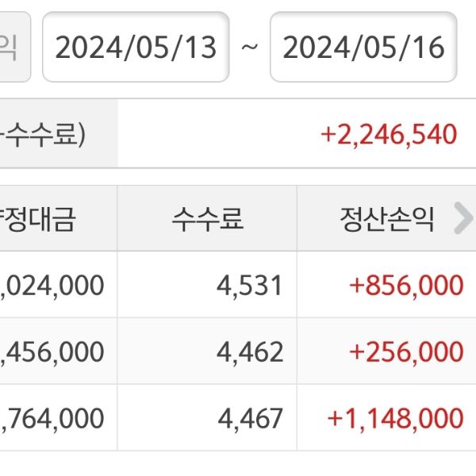Select the +256,000 profit cell

pos(406,351)
